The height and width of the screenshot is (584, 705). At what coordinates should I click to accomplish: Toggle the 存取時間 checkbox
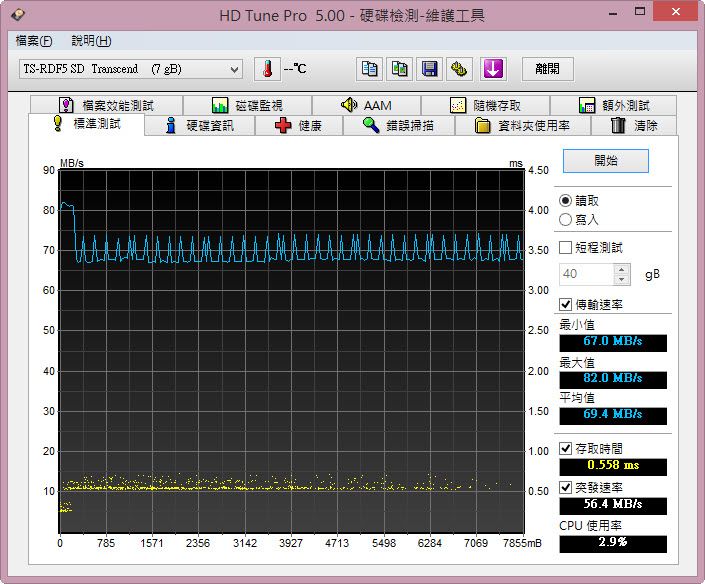[x=566, y=449]
